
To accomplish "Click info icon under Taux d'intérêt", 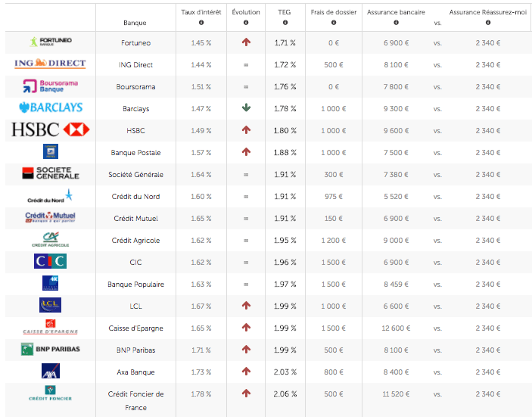I will pos(201,23).
